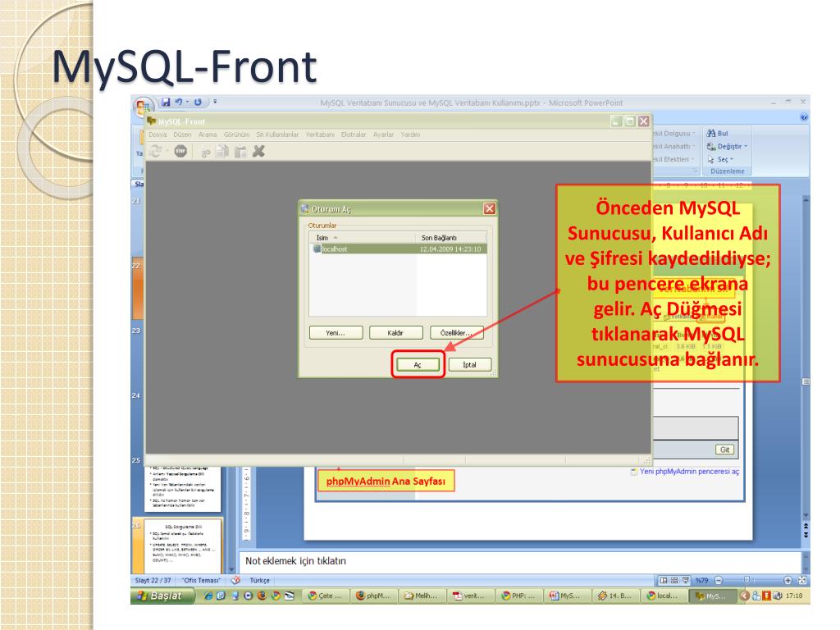
Task: Switch to 'phpM...' Firefox taskbar item
Action: [374, 596]
